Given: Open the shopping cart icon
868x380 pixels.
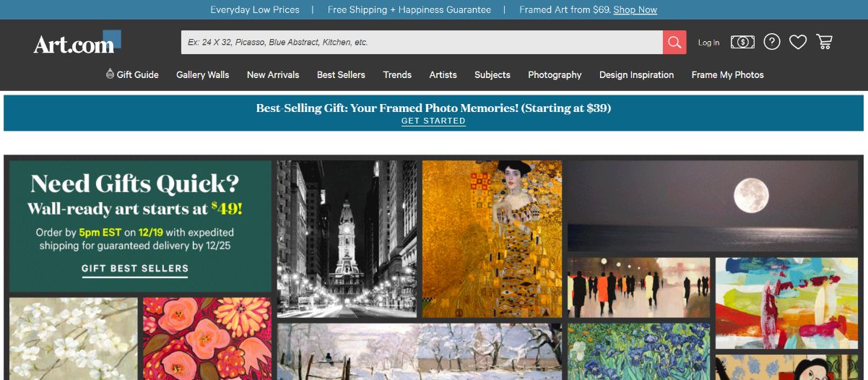Looking at the screenshot, I should point(824,42).
